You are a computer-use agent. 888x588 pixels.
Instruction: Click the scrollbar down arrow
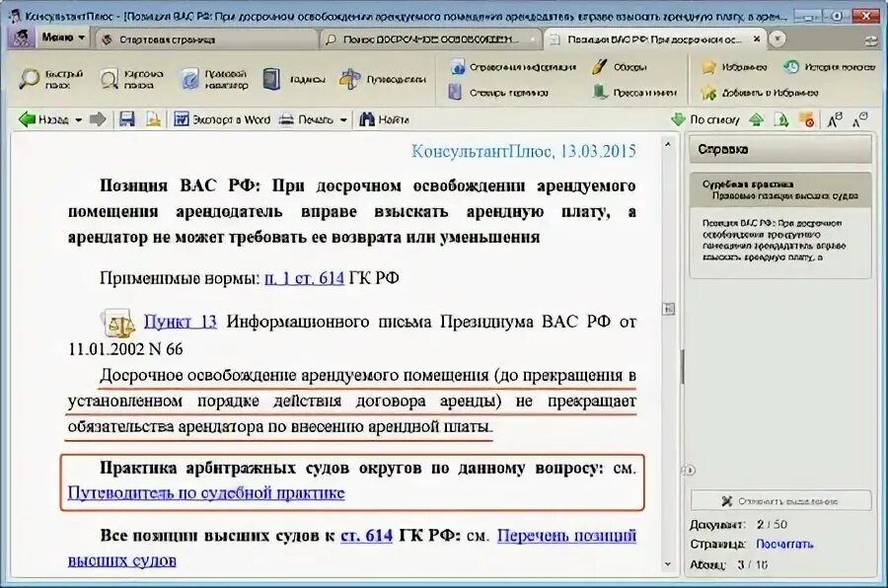coord(668,564)
